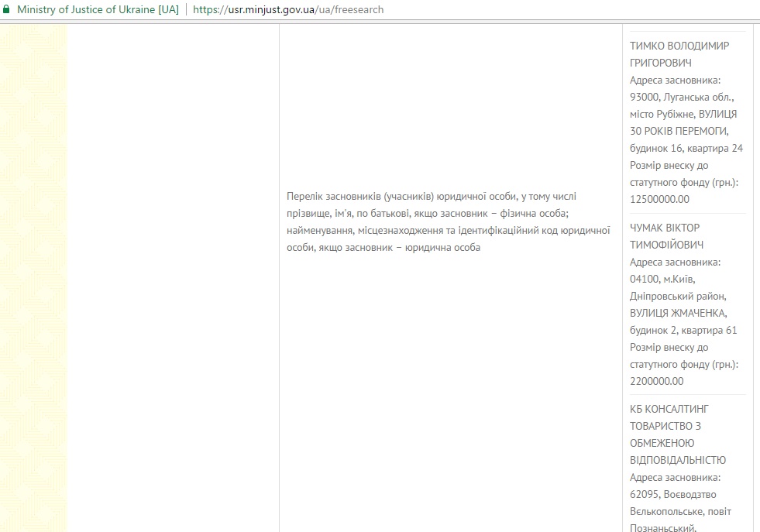Click the КБ КОНСАЛТИНГ founder company name

click(x=669, y=409)
